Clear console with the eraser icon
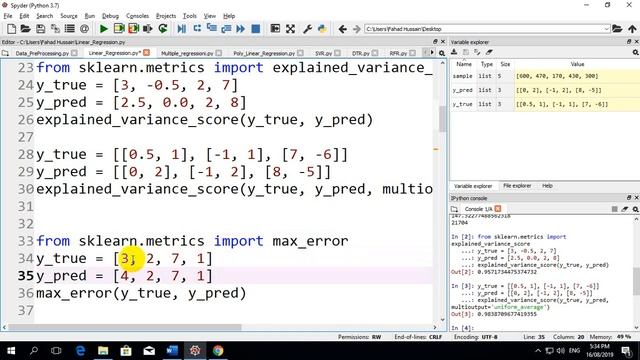Viewport: 640px width, 360px height. pyautogui.click(x=625, y=209)
